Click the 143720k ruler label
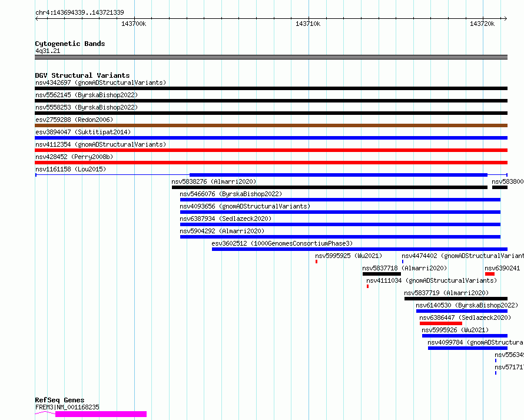The image size is (524, 420). (x=482, y=24)
